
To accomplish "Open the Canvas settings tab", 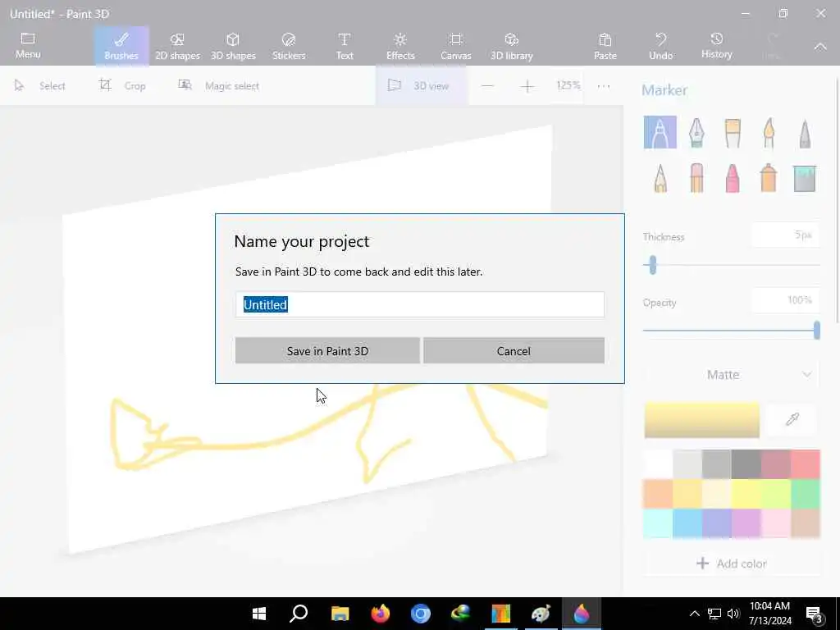I will click(456, 46).
